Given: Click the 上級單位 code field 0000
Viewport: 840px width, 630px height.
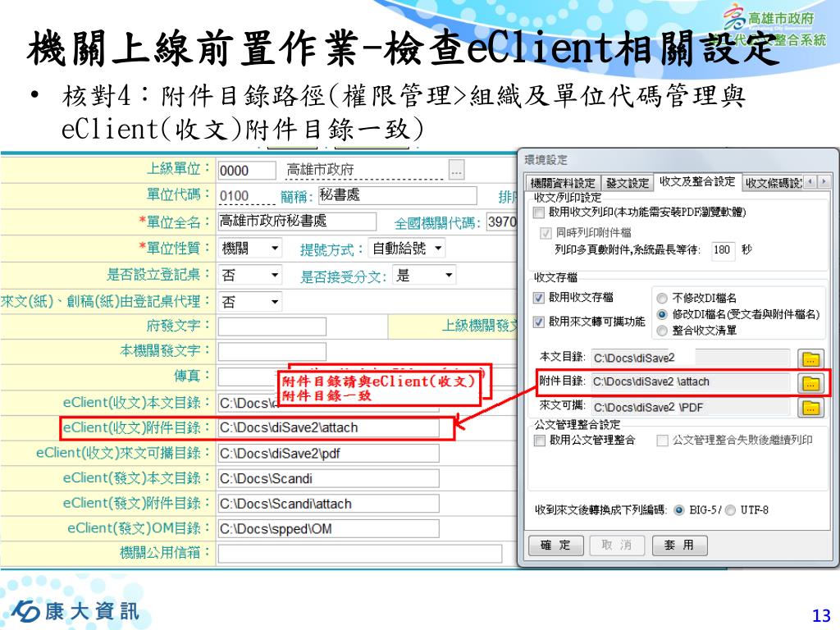Looking at the screenshot, I should pyautogui.click(x=247, y=171).
